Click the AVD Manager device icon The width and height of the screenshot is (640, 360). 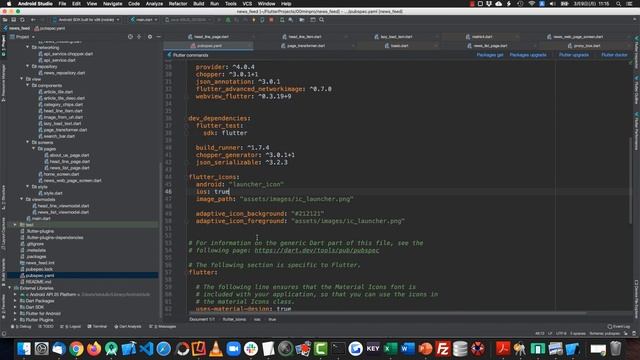[282, 20]
